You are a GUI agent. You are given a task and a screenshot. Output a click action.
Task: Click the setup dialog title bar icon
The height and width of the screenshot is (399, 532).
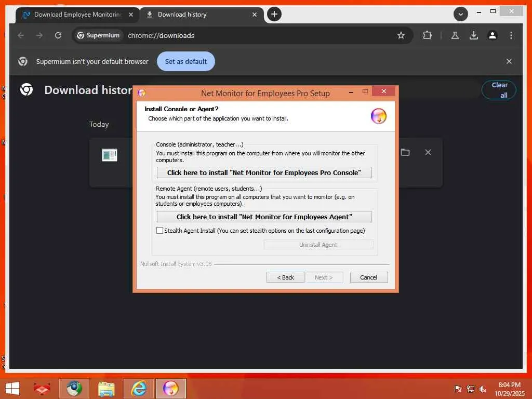142,92
